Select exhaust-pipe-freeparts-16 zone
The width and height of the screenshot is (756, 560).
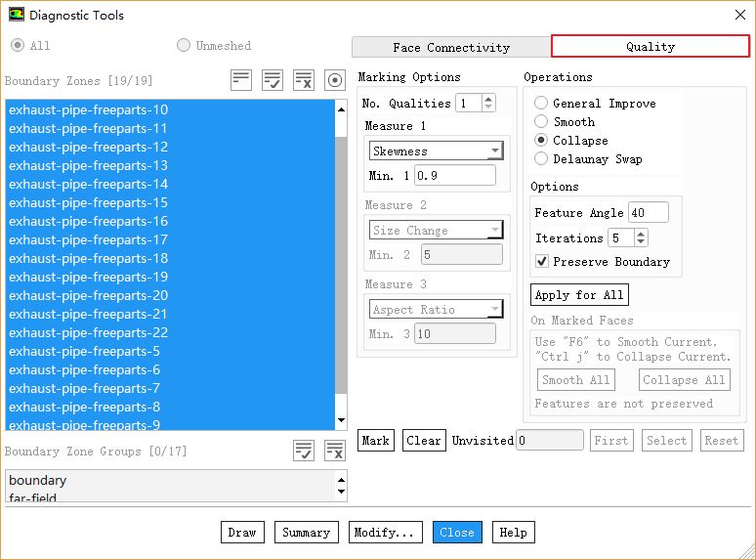click(170, 221)
